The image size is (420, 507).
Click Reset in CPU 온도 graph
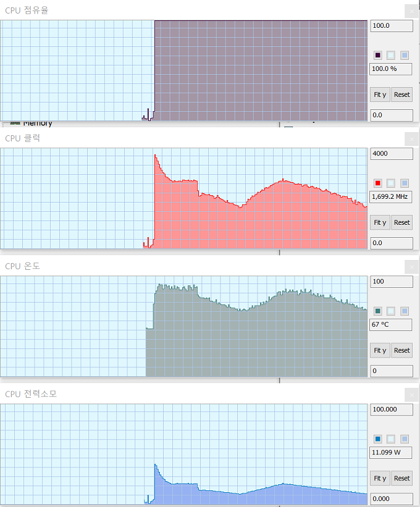tap(402, 351)
